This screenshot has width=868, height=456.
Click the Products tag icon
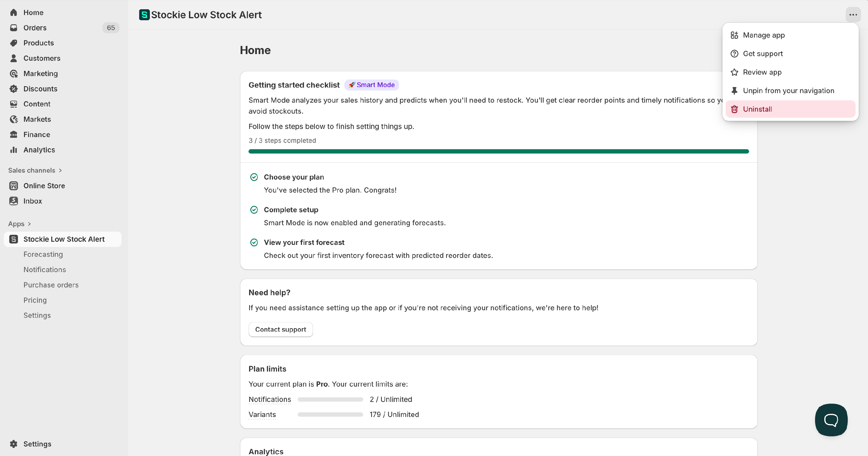(14, 43)
